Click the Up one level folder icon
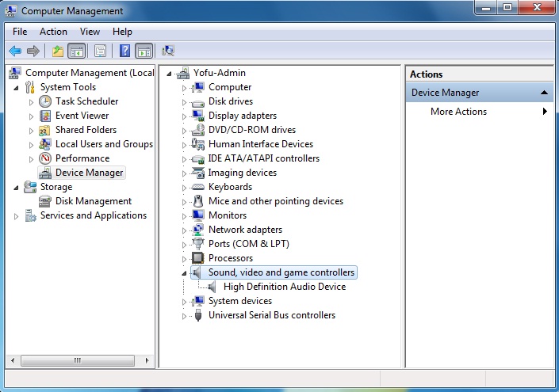 pyautogui.click(x=57, y=51)
